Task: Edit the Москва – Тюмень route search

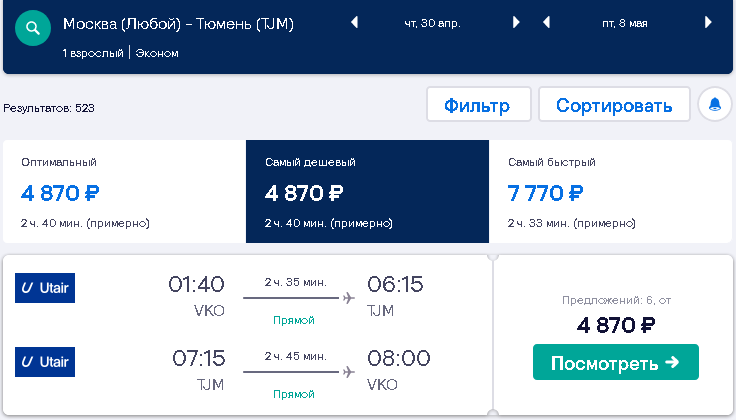Action: coord(178,23)
